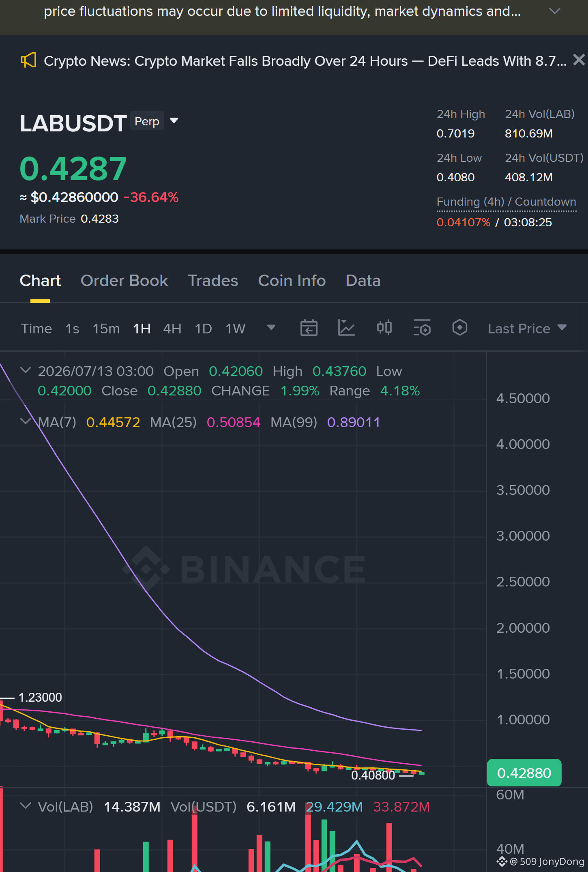Click the funding rate 0.04107%
The width and height of the screenshot is (588, 872).
click(x=464, y=222)
